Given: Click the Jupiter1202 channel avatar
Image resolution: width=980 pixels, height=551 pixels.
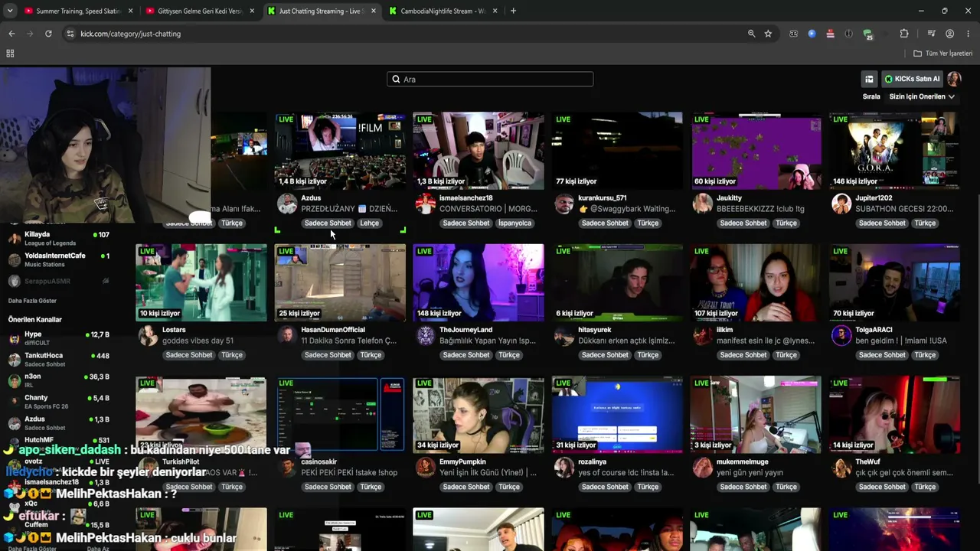Looking at the screenshot, I should pyautogui.click(x=841, y=204).
